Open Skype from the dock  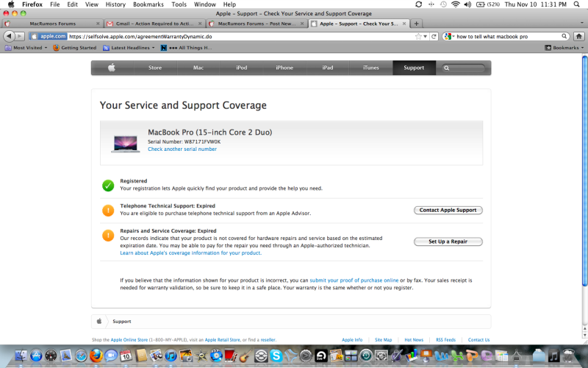pos(276,355)
